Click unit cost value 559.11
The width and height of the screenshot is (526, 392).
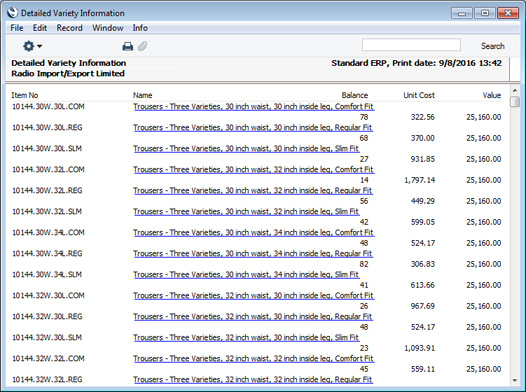click(x=423, y=369)
